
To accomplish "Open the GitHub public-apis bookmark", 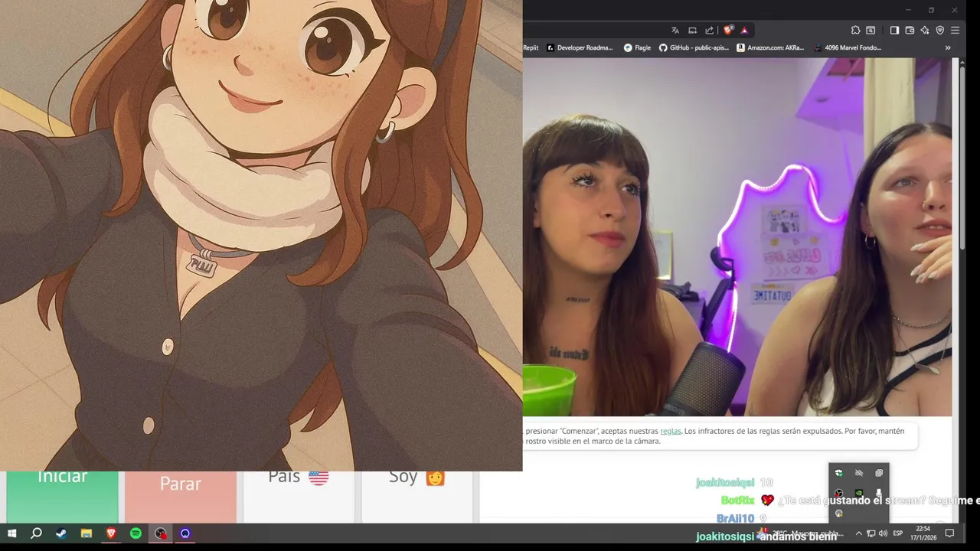I will click(694, 47).
